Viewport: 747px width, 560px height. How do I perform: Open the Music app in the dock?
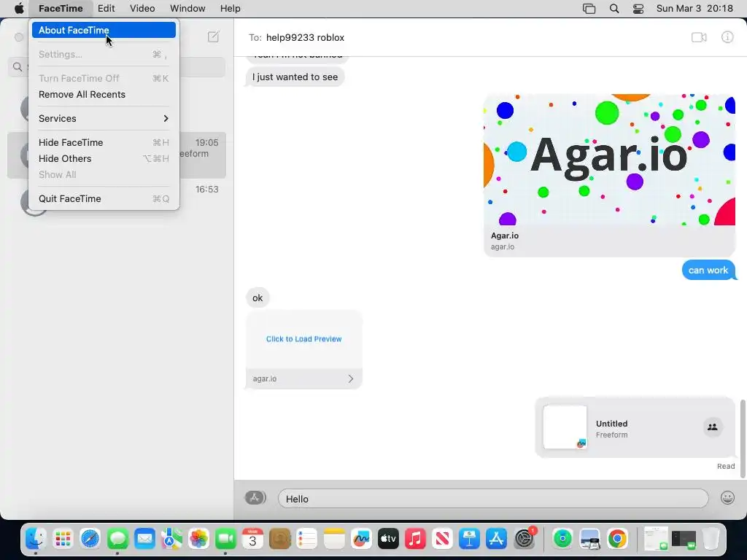[415, 539]
